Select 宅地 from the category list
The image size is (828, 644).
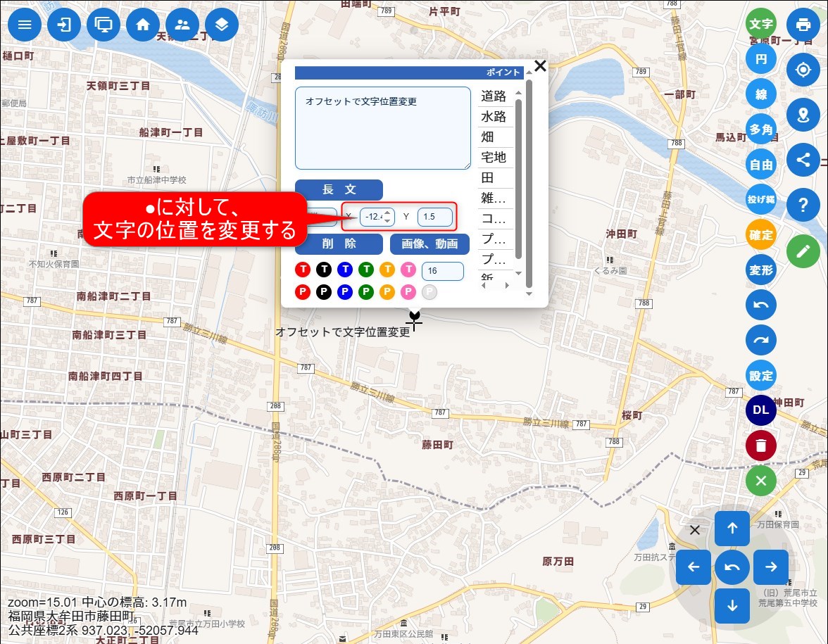pyautogui.click(x=494, y=157)
